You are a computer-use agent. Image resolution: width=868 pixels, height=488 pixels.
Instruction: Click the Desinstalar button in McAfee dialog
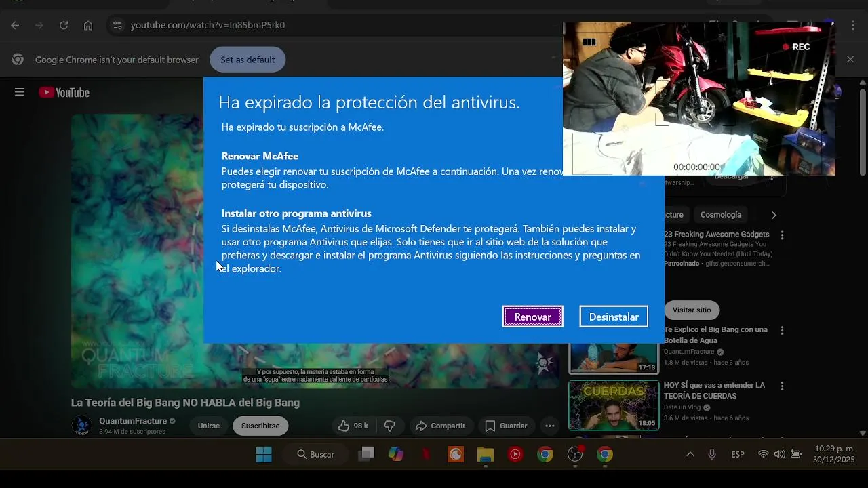point(614,317)
